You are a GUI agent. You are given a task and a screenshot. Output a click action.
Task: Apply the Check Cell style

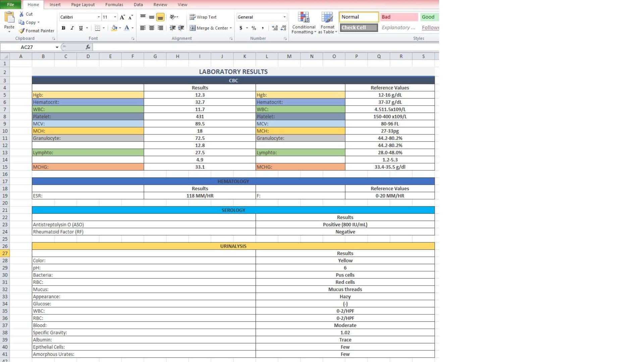point(359,27)
